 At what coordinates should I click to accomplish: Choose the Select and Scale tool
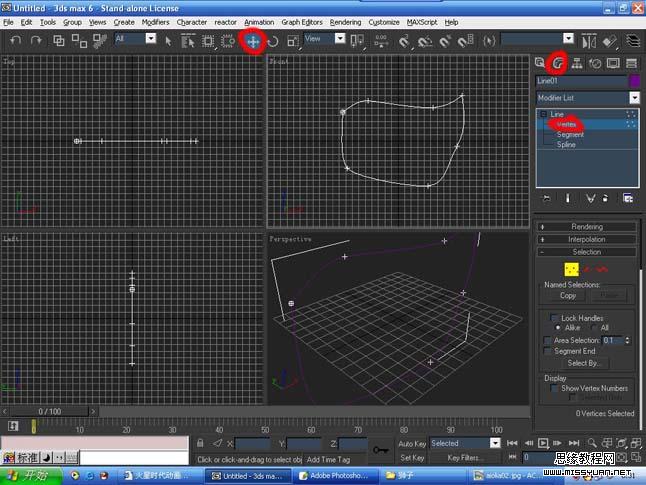293,41
